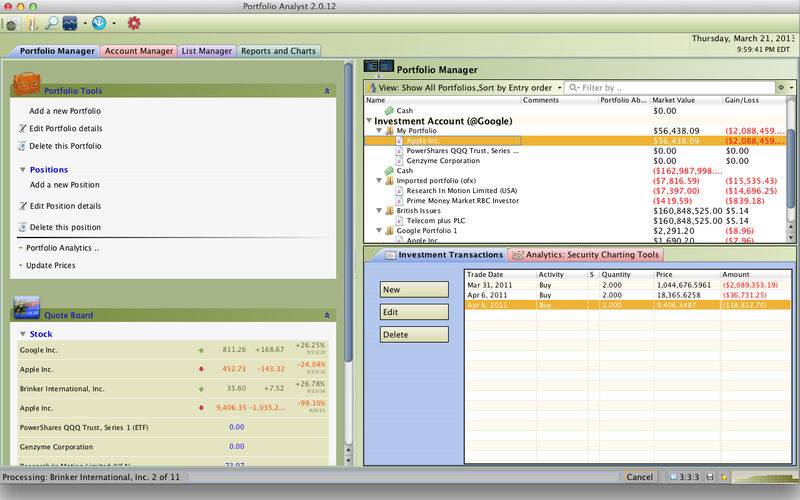Image resolution: width=800 pixels, height=500 pixels.
Task: Click Update Prices link
Action: coord(51,265)
